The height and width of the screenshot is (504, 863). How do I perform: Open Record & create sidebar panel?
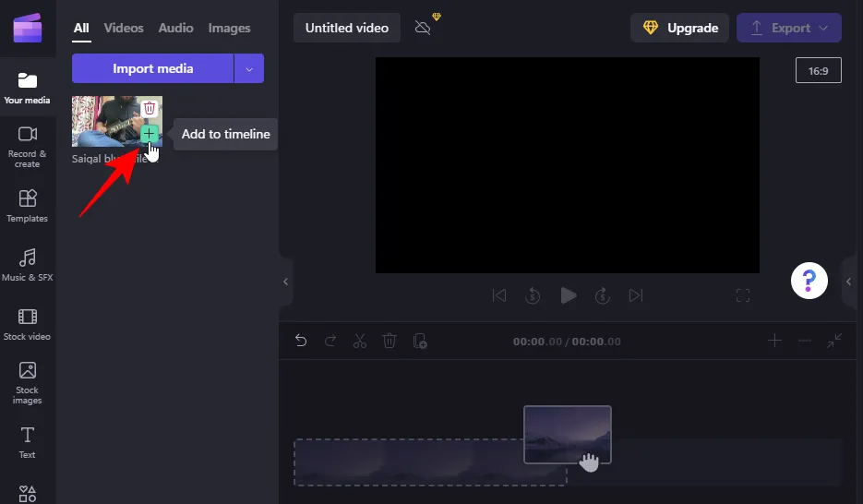pos(28,146)
